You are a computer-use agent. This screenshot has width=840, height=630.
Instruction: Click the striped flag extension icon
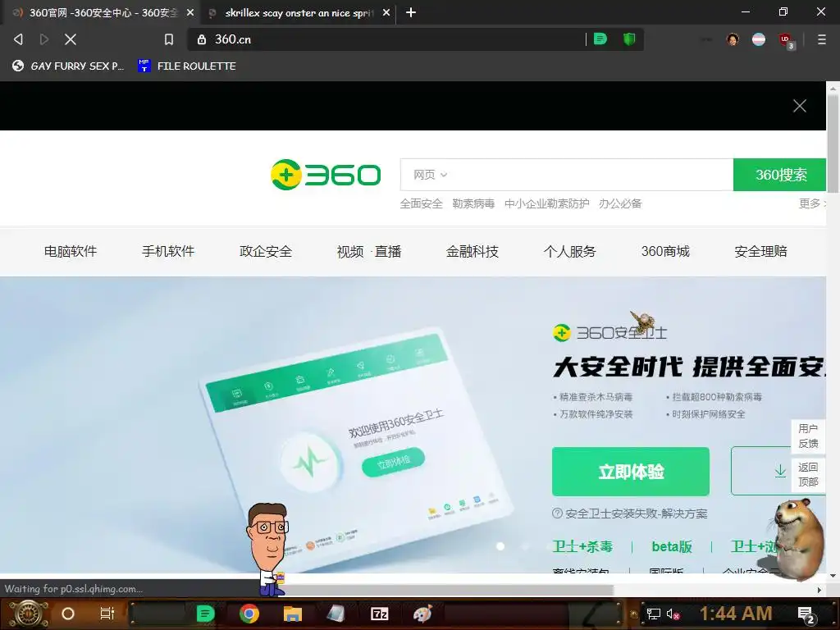(759, 39)
